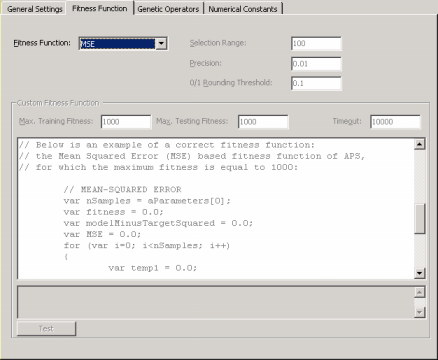Click the Precision input field
The image size is (438, 360).
[316, 64]
